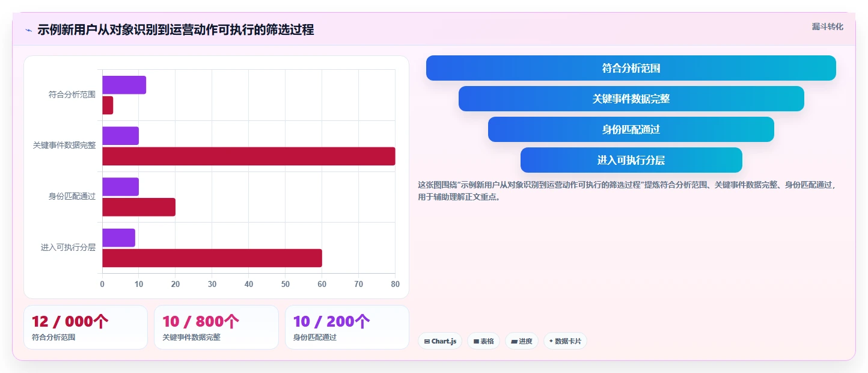Open the 10 / 800个 关键事件数据完整 stat card
Screen dimensions: 868x373
click(216, 327)
